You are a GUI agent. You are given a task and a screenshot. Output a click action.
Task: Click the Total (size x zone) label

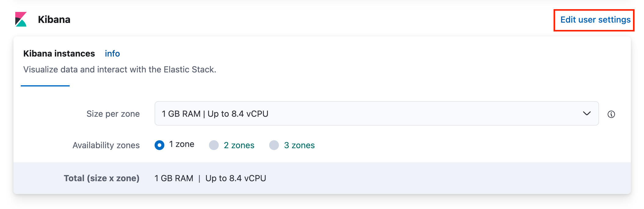(101, 178)
